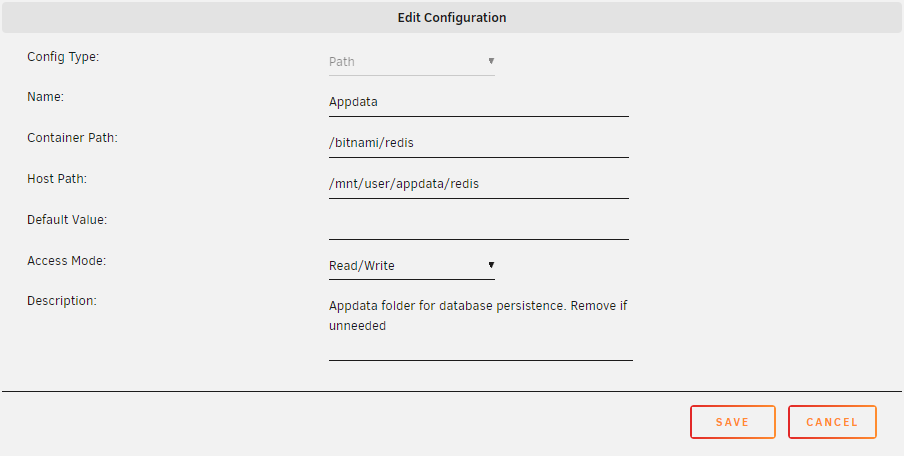Click the arrow beside the Path selection
The image size is (904, 456).
pyautogui.click(x=491, y=61)
